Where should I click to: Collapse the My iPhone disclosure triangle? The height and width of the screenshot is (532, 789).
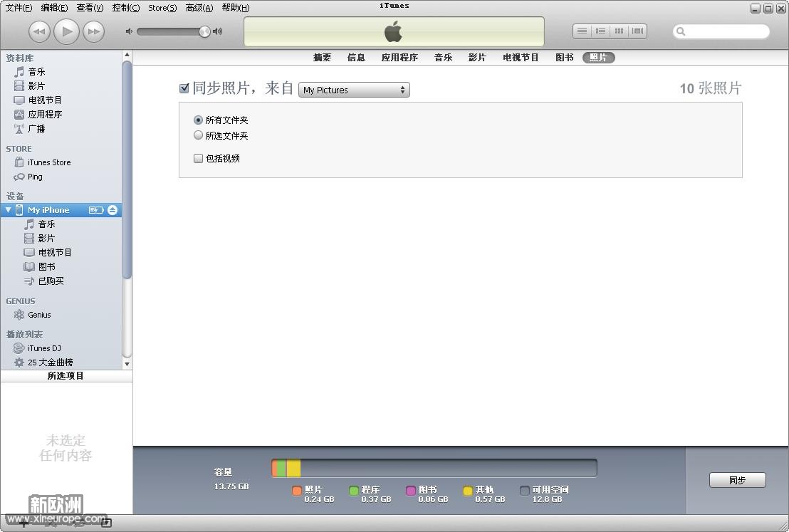click(8, 210)
